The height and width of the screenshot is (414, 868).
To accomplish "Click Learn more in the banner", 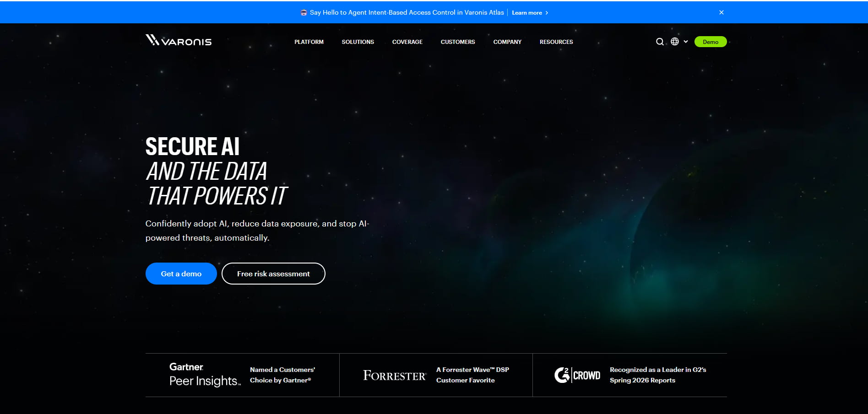I will (527, 13).
